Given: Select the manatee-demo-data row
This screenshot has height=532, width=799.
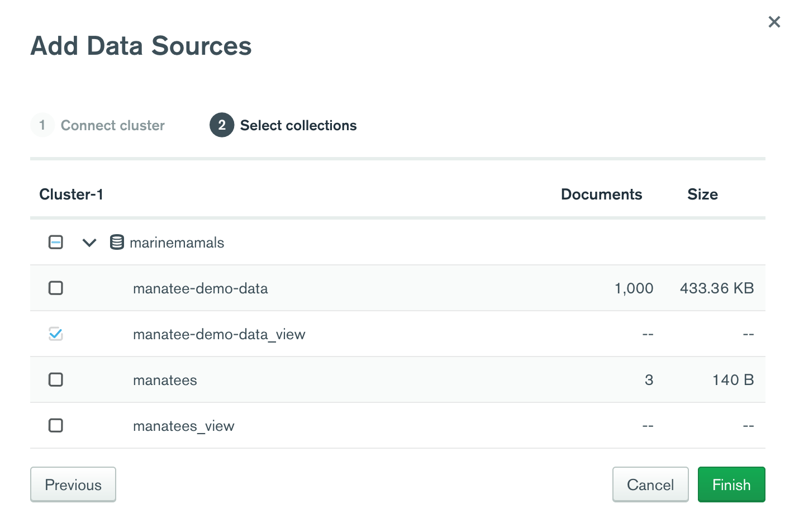Looking at the screenshot, I should [x=200, y=288].
